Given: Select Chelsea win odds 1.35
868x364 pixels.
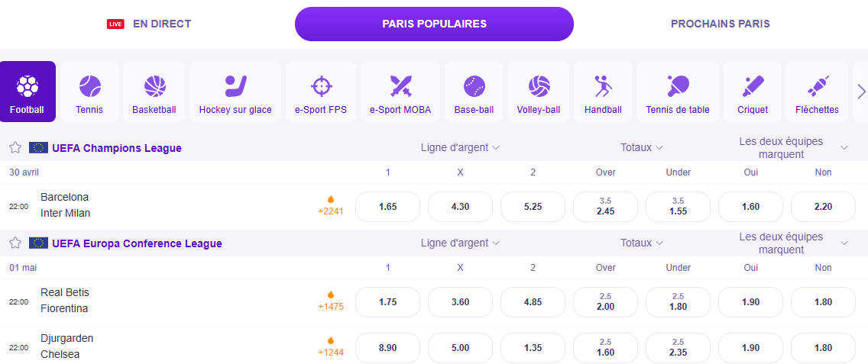Looking at the screenshot, I should [533, 348].
